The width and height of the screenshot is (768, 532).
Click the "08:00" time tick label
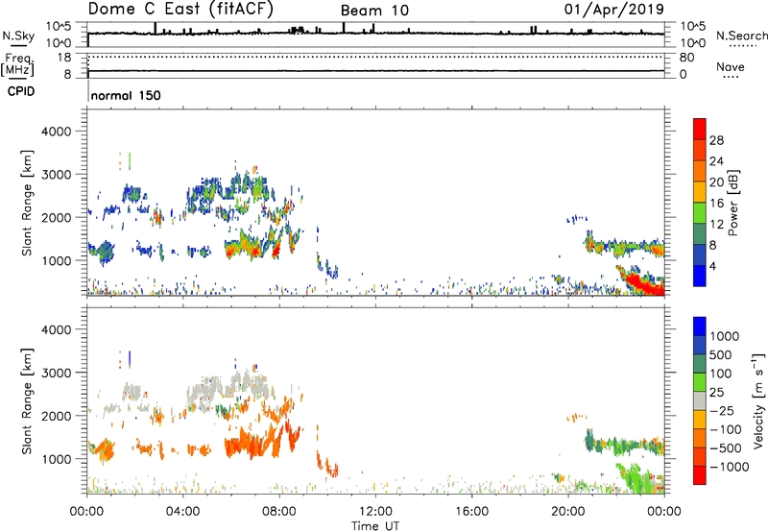tap(279, 512)
